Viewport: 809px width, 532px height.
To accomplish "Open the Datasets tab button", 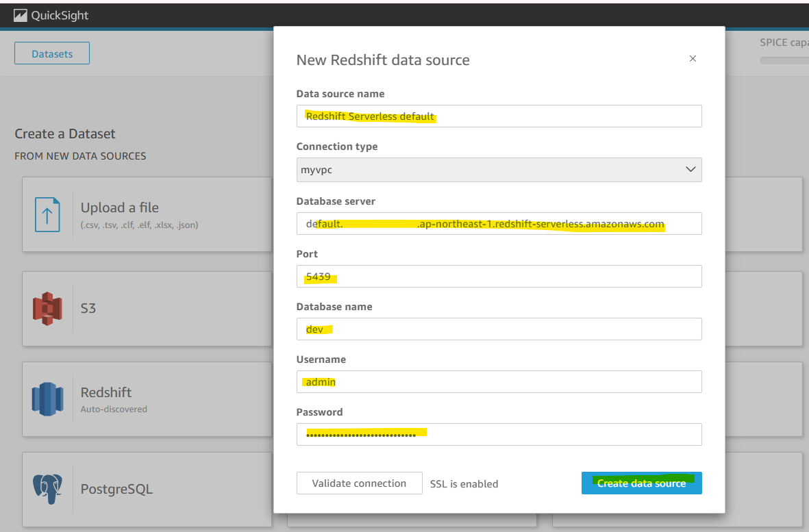I will point(52,53).
